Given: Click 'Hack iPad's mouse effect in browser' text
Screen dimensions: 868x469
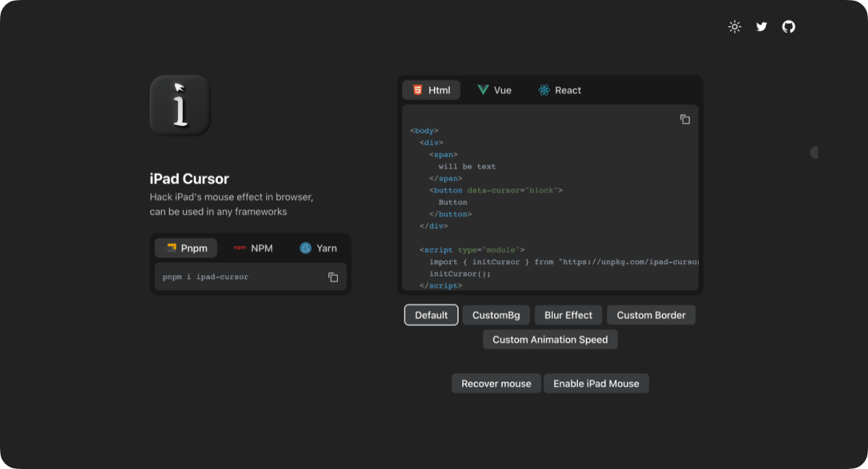Looking at the screenshot, I should click(231, 197).
